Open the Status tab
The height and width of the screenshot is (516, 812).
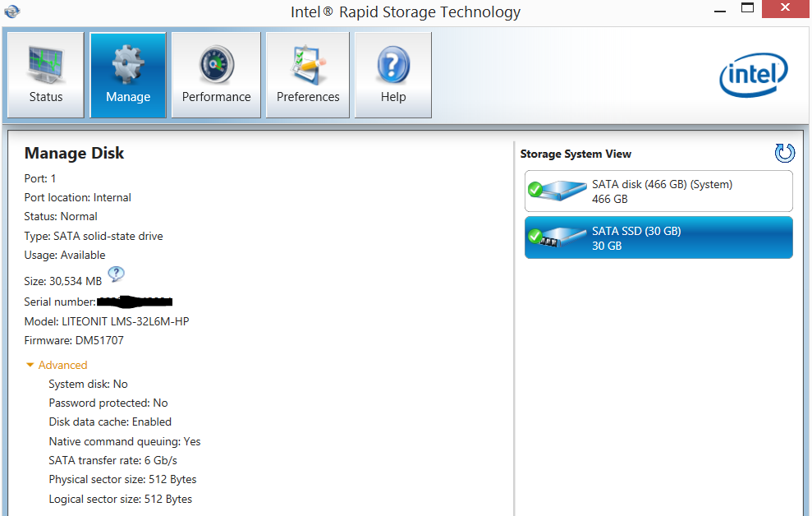pos(46,75)
